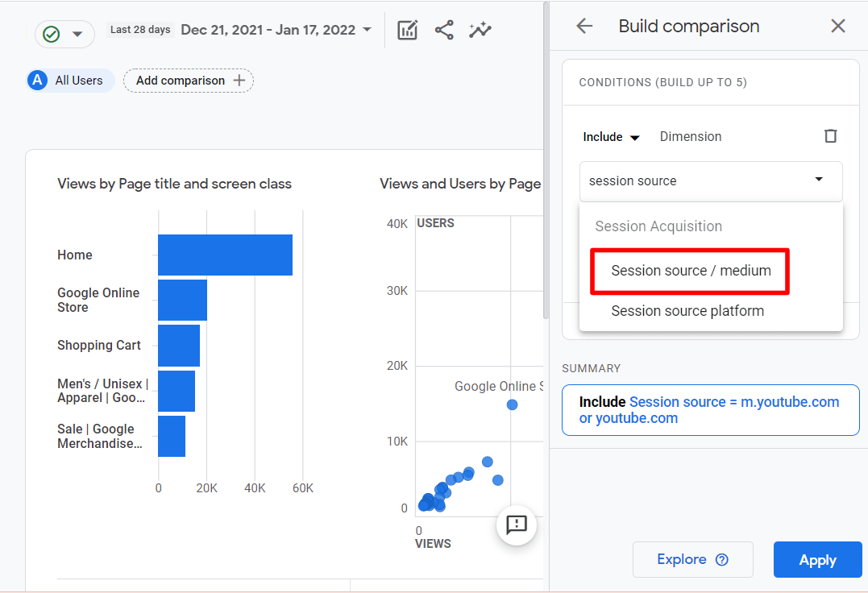This screenshot has width=868, height=593.
Task: Select Session source / medium option
Action: 691,271
